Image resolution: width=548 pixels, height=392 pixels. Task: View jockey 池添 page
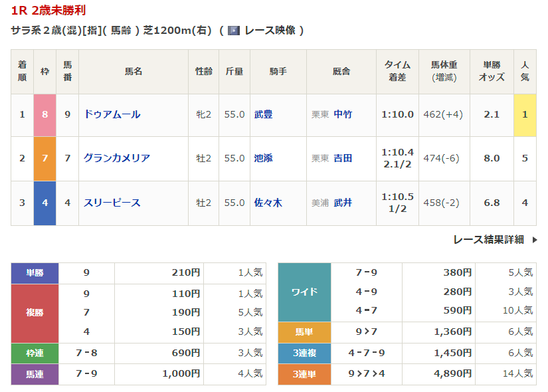[x=263, y=158]
